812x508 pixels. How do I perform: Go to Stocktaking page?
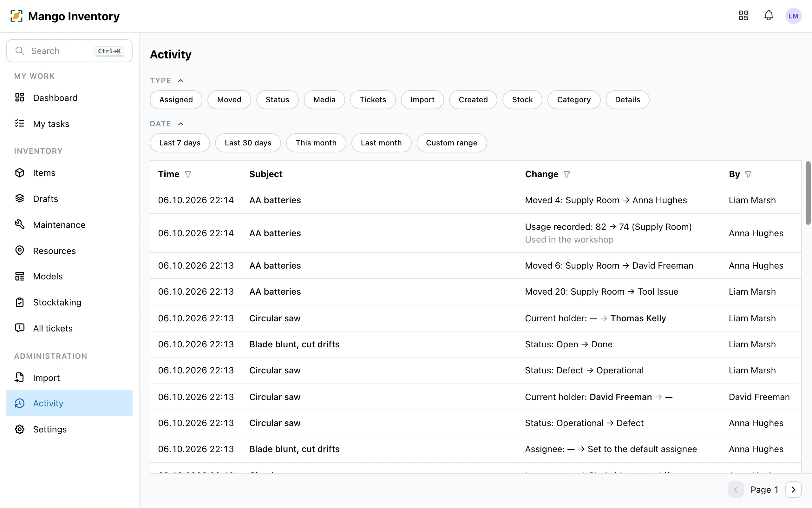coord(69,302)
